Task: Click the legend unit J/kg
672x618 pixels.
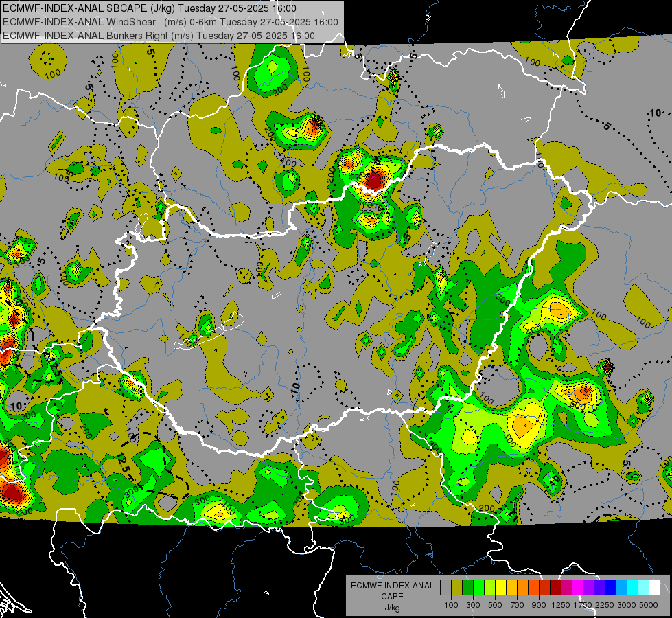Action: click(x=392, y=608)
